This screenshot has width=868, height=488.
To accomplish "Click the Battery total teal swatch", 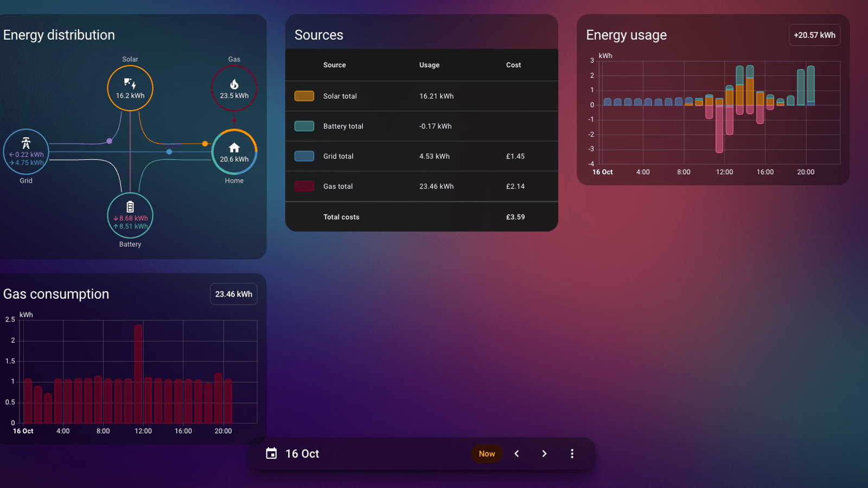I will [x=304, y=126].
